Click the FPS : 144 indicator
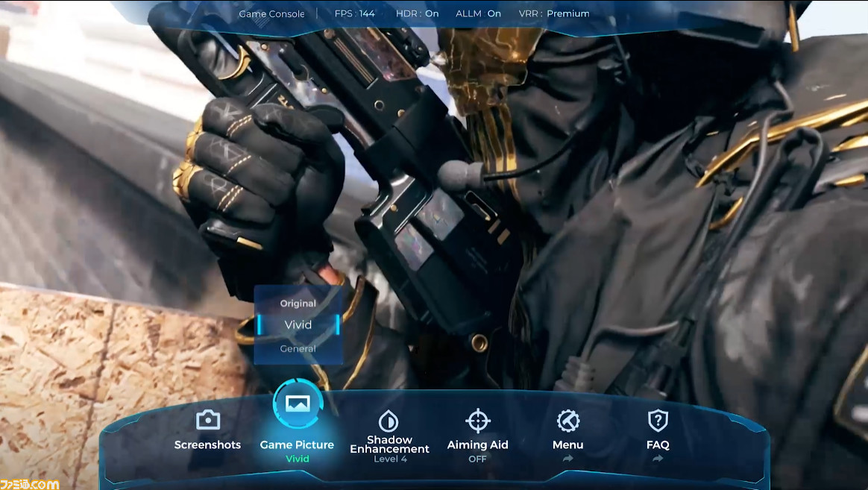Screen dimensions: 868x490 pyautogui.click(x=354, y=13)
